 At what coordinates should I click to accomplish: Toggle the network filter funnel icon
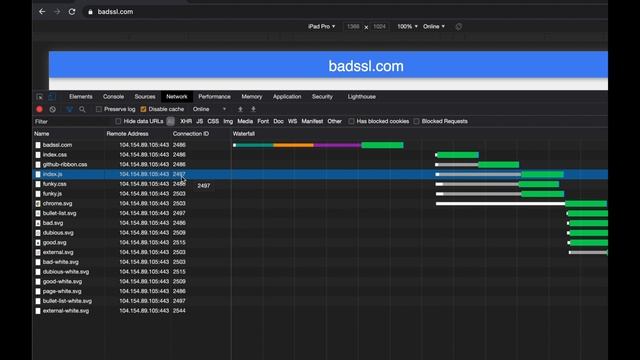(69, 109)
